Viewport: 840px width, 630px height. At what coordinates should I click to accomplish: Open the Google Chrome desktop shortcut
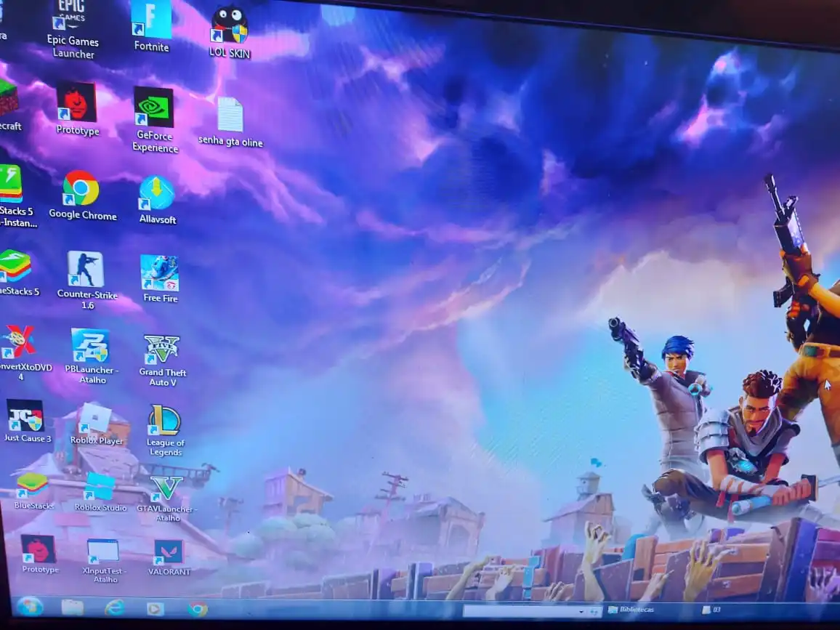[82, 195]
